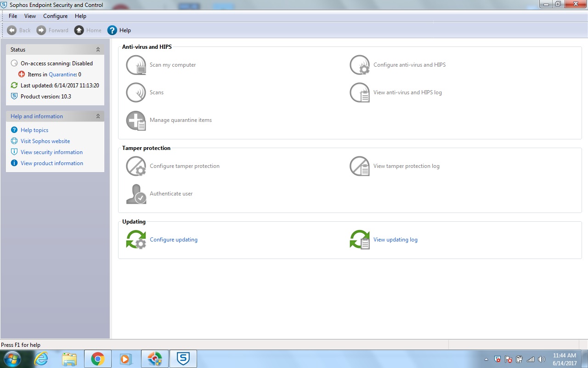Open View security information link
Image resolution: width=588 pixels, height=368 pixels.
coord(51,152)
